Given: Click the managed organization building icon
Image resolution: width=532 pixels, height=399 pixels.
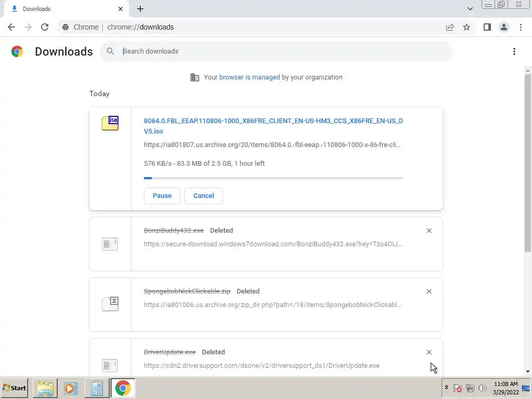Looking at the screenshot, I should click(195, 77).
